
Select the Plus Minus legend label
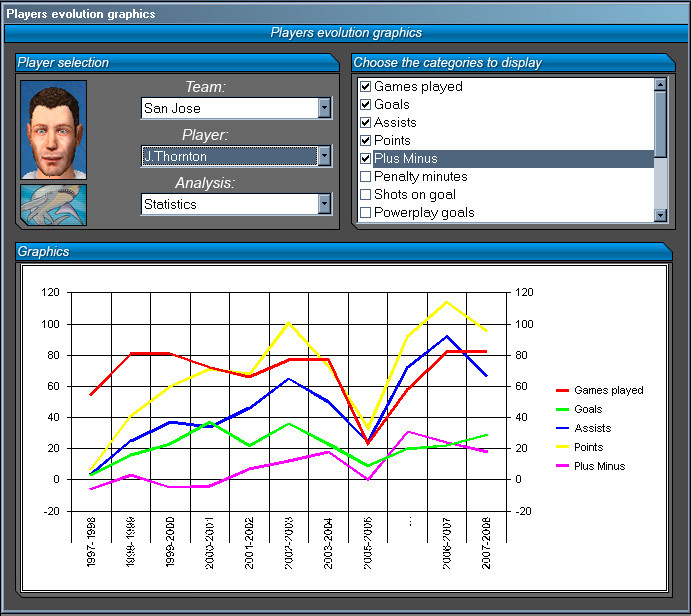599,466
